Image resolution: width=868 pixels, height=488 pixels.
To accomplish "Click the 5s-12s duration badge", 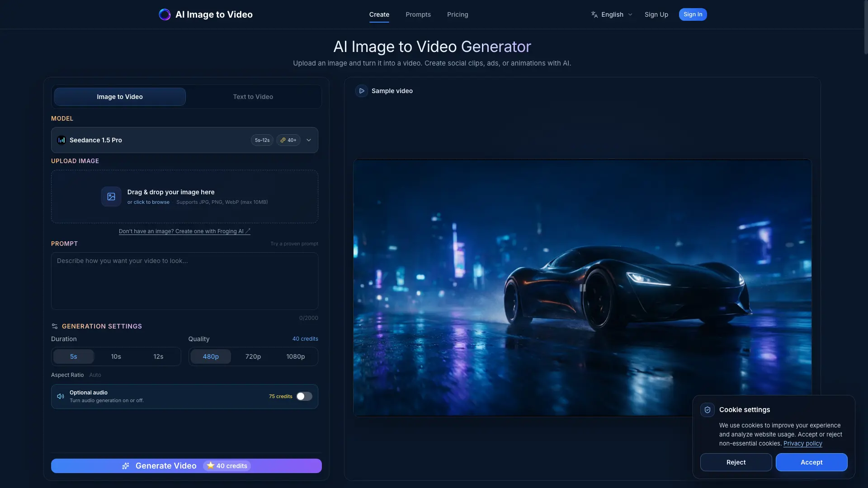I will (262, 140).
